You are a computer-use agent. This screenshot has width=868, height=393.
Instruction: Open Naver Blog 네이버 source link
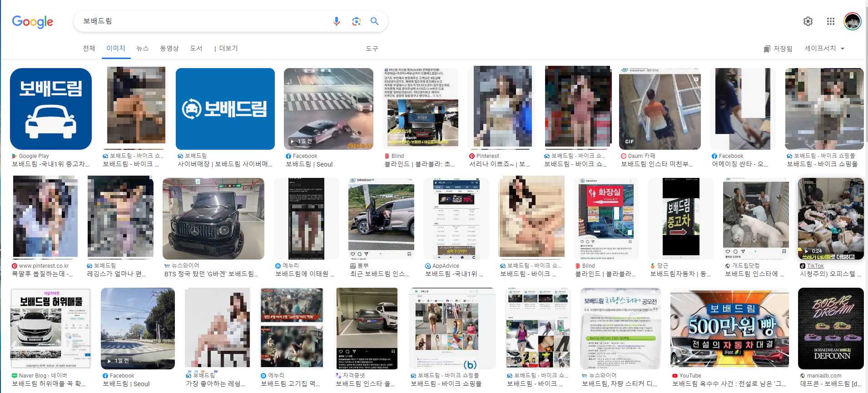pos(43,376)
